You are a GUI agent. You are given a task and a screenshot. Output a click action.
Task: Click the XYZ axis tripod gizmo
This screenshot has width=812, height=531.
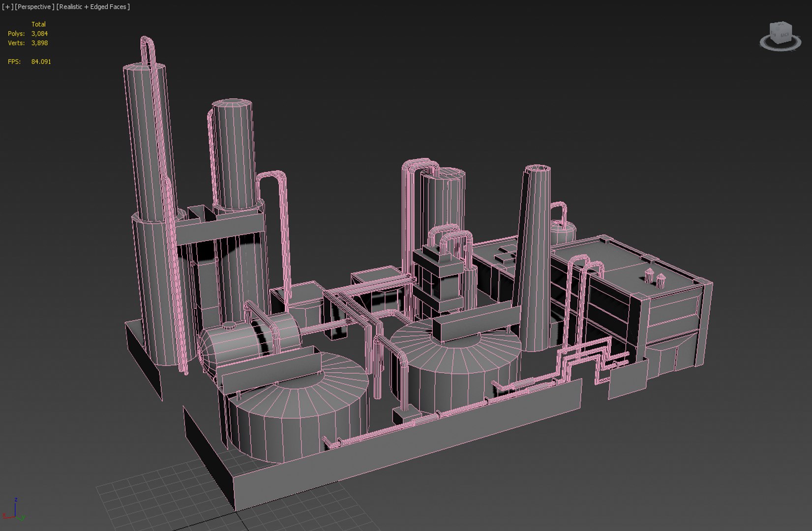click(x=14, y=510)
